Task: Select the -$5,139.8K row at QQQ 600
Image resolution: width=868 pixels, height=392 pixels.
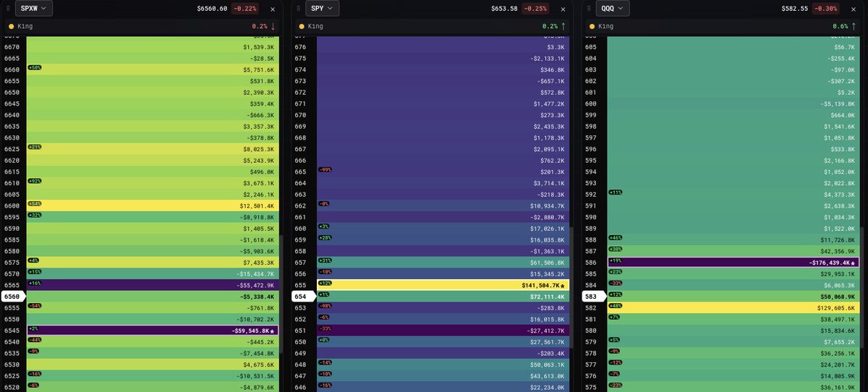Action: tap(733, 104)
